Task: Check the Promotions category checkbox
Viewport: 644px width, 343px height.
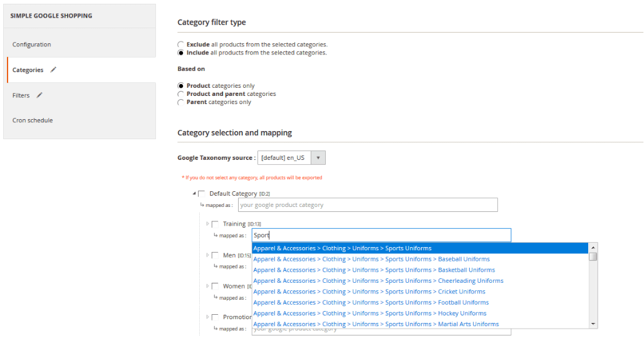Action: pos(216,317)
